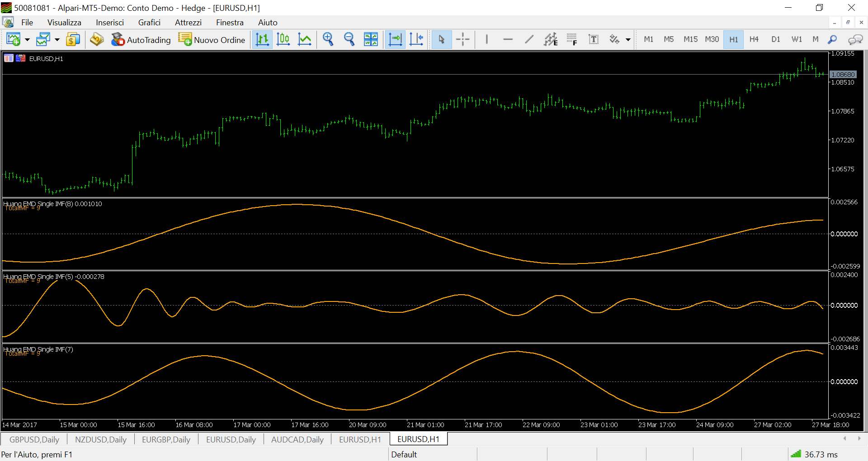
Task: Select the H4 timeframe button
Action: click(x=754, y=40)
